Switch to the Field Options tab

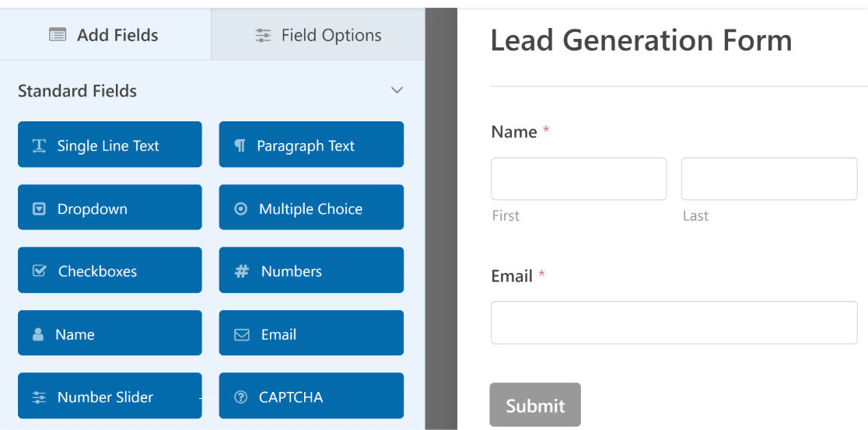pos(318,36)
